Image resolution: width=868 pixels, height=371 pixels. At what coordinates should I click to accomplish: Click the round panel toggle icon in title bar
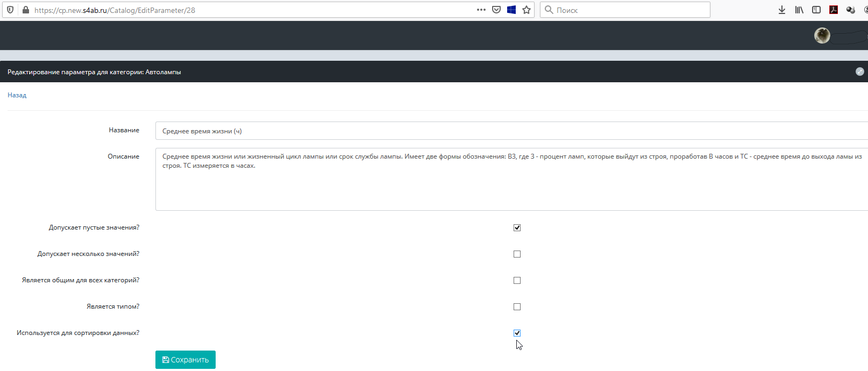coord(859,72)
